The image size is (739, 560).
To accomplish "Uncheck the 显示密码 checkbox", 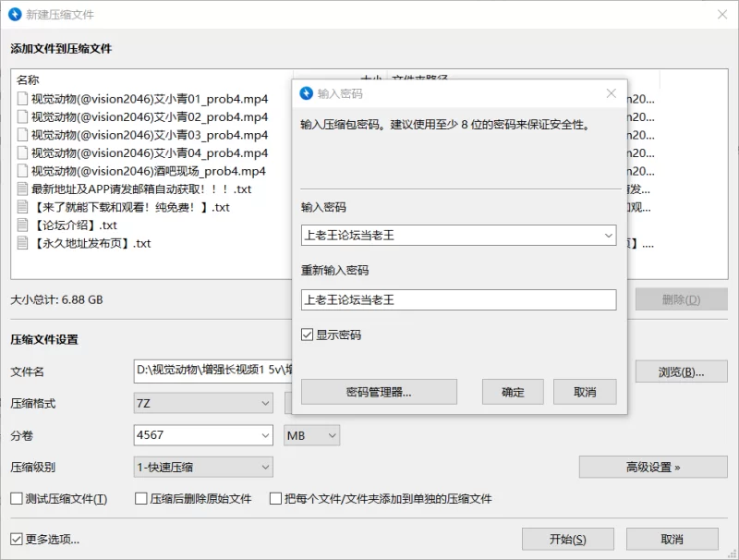I will click(307, 335).
